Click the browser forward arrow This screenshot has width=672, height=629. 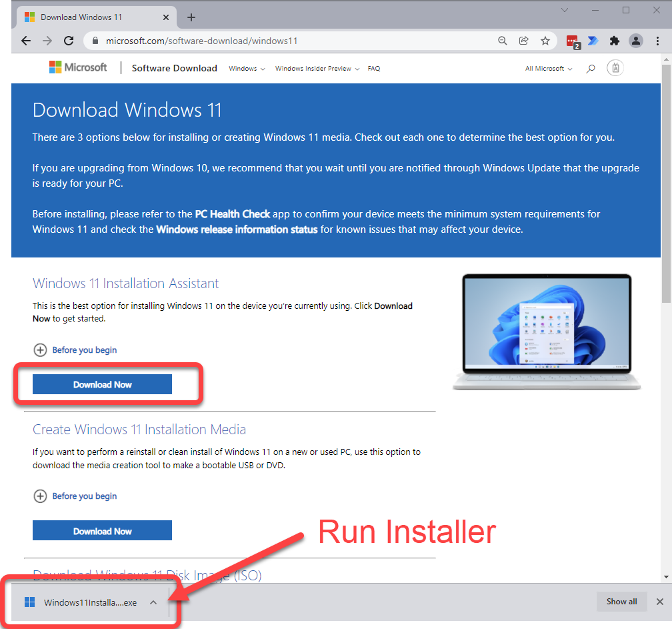(x=47, y=41)
